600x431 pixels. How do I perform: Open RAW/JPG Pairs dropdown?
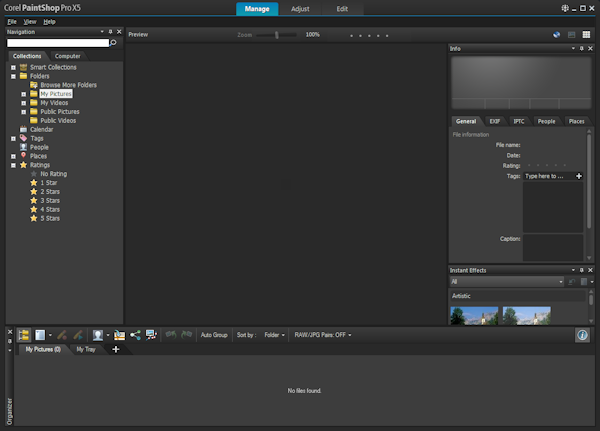click(x=323, y=335)
